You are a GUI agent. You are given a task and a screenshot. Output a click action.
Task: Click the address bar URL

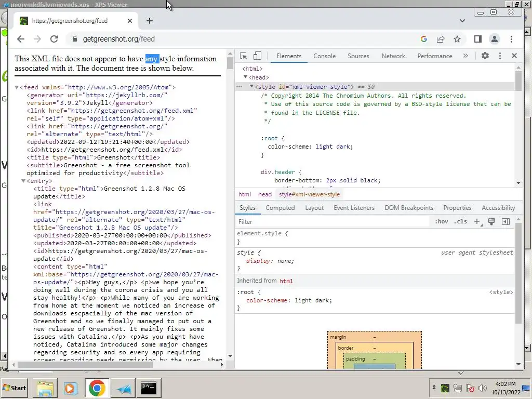(x=119, y=39)
